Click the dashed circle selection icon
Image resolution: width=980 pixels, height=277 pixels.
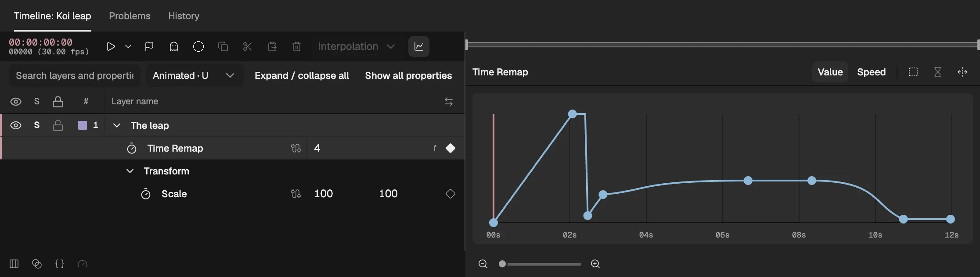198,46
